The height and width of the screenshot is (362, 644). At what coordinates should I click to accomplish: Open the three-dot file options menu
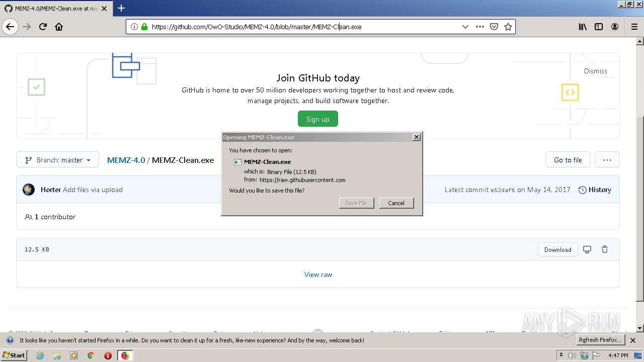tap(607, 160)
